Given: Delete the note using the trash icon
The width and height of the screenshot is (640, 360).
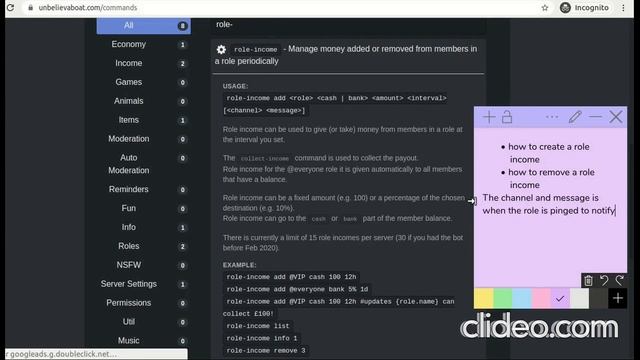Looking at the screenshot, I should pyautogui.click(x=588, y=280).
